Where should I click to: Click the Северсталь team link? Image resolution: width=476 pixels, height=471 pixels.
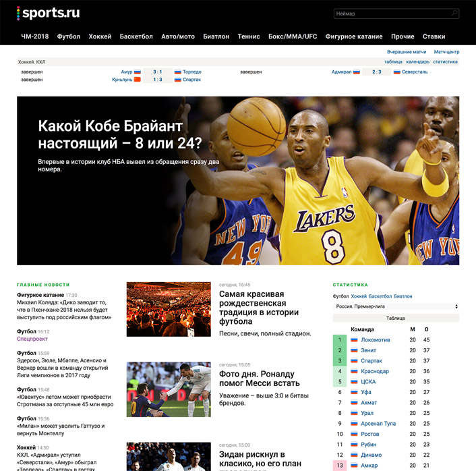coord(415,72)
